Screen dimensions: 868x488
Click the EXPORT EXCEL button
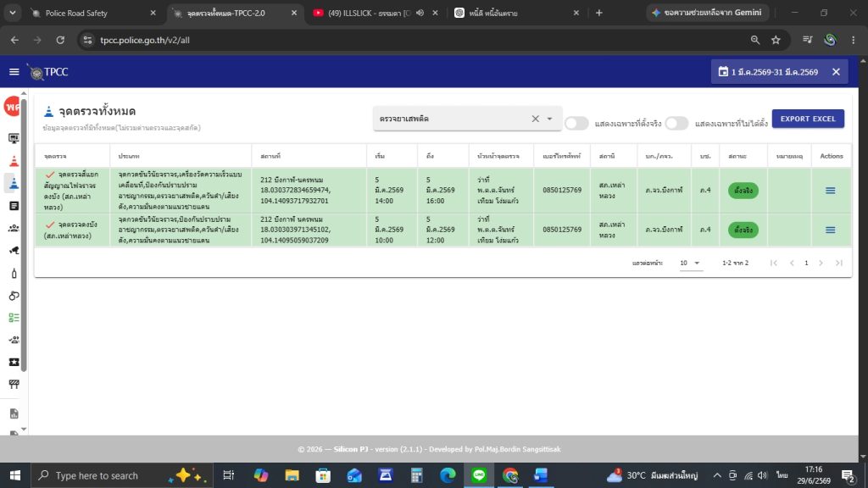point(808,119)
